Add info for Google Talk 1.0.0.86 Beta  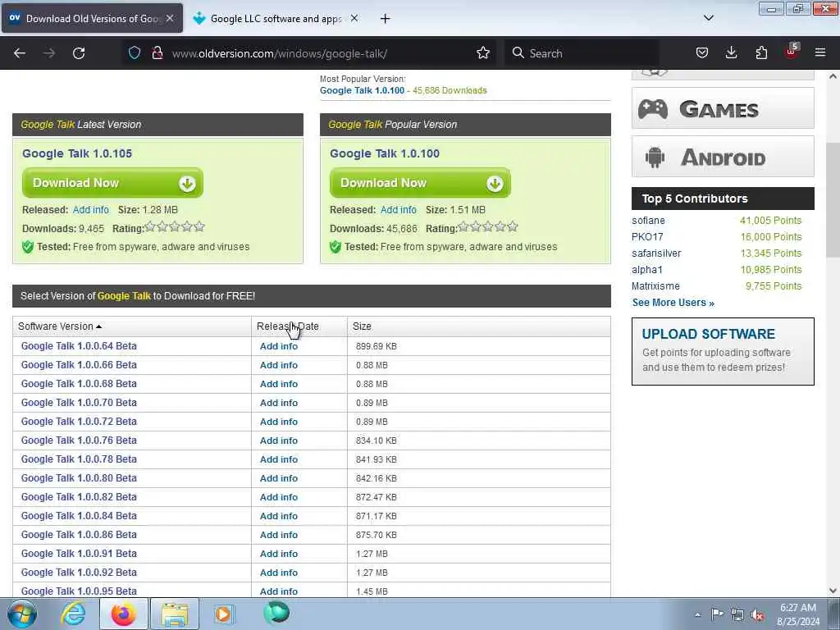coord(279,535)
